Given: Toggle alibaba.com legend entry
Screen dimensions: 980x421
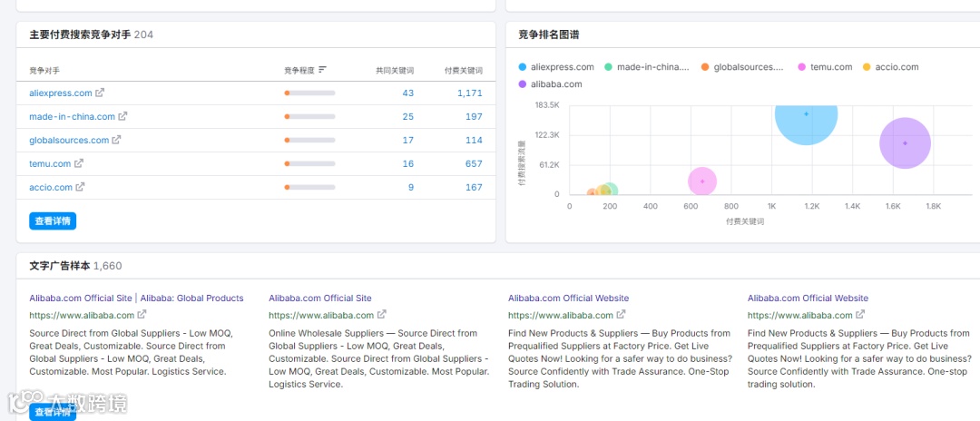Looking at the screenshot, I should [550, 83].
